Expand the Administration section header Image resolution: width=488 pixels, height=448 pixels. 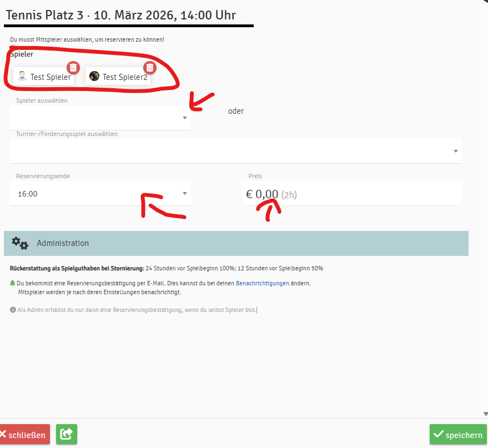tap(236, 243)
